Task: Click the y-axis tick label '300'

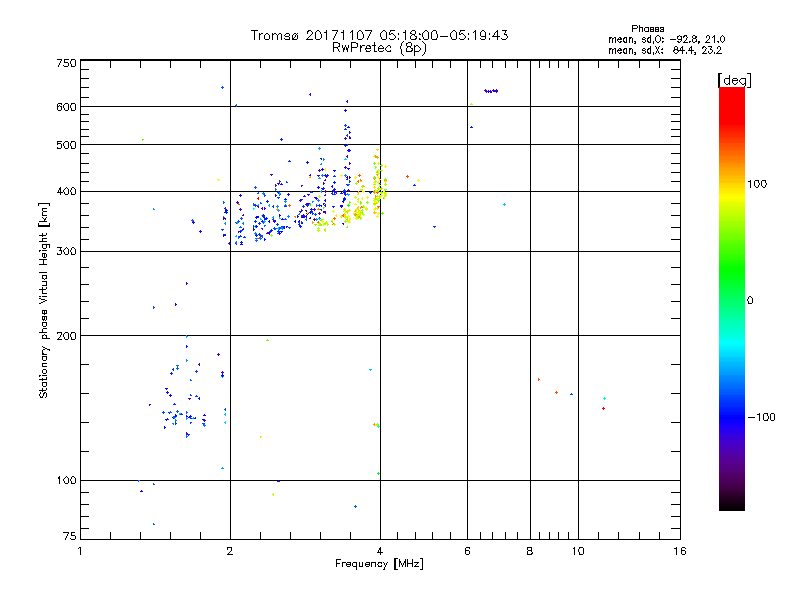Action: (66, 252)
